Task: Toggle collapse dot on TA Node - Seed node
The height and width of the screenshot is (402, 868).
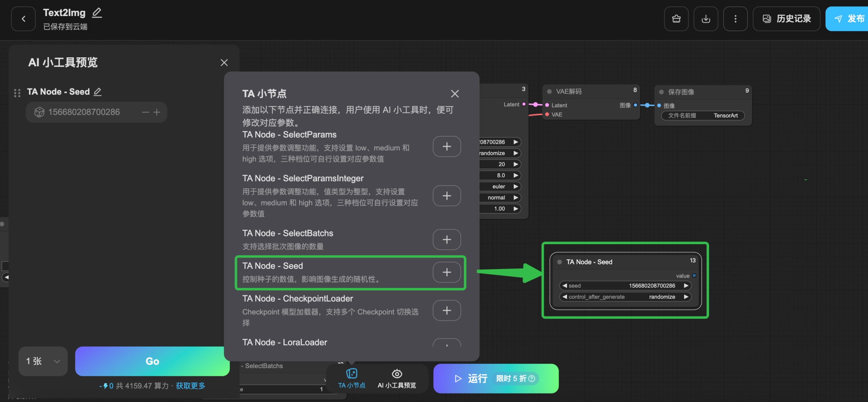Action: click(x=559, y=262)
